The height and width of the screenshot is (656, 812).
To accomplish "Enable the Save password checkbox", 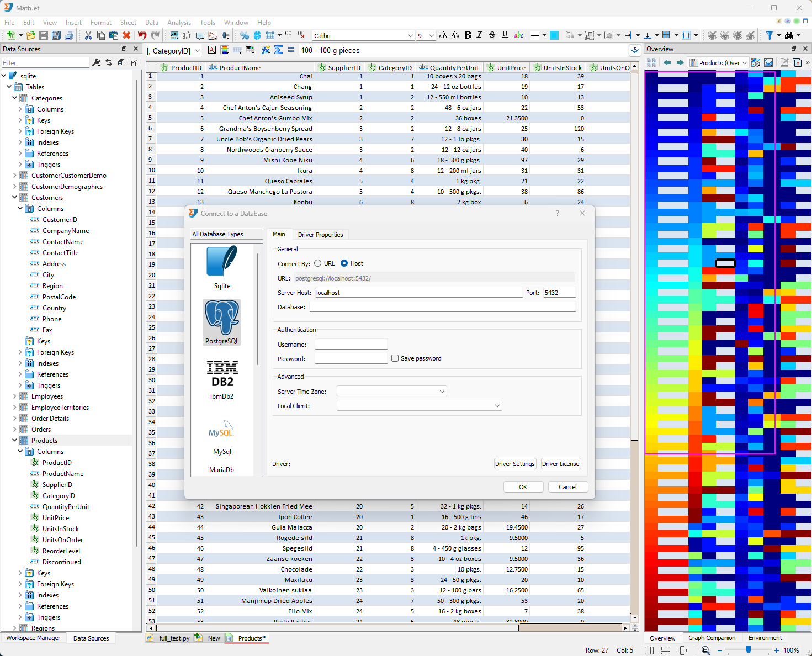I will (x=395, y=358).
